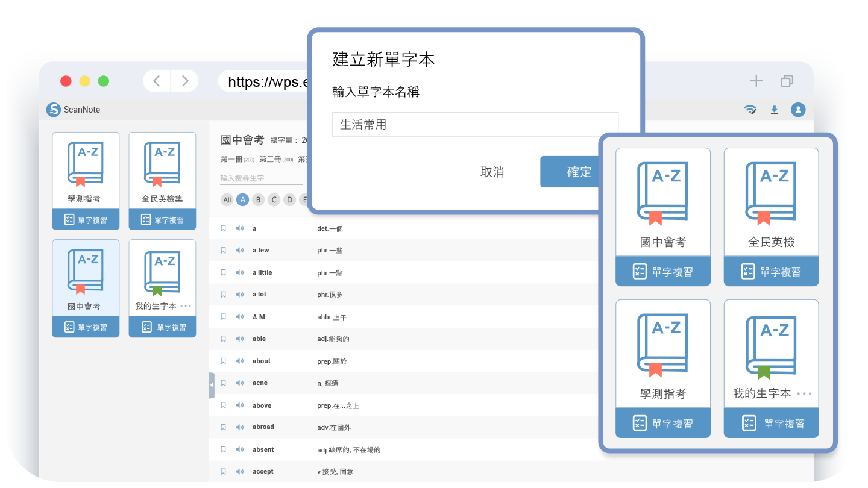This screenshot has width=868, height=488.
Task: Play pronunciation for 'accept'
Action: coord(240,472)
